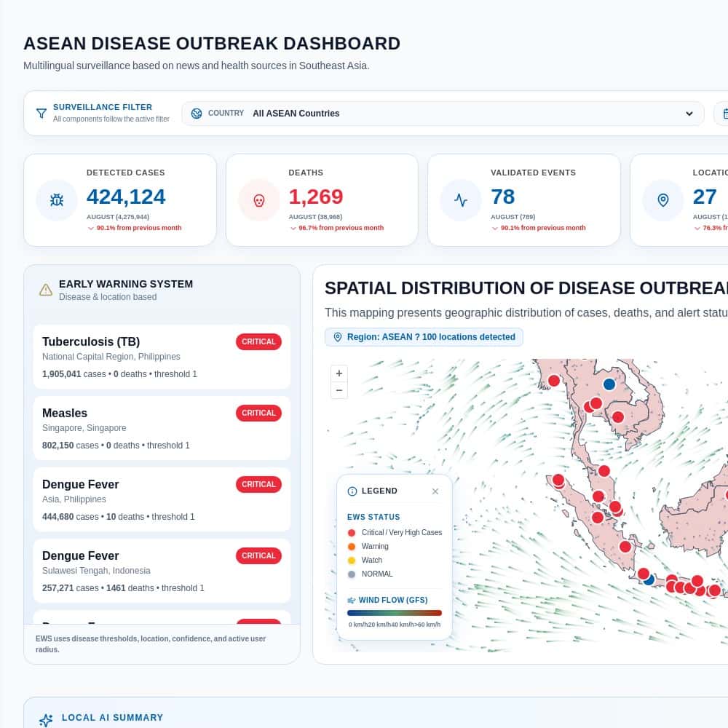Click the globe icon next to COUNTRY

click(197, 114)
